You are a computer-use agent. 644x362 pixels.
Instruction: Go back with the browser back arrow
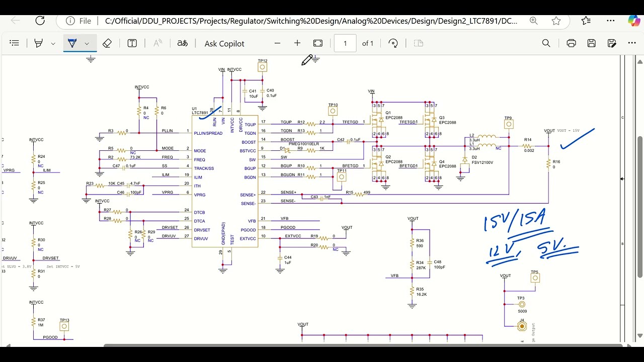click(x=16, y=21)
